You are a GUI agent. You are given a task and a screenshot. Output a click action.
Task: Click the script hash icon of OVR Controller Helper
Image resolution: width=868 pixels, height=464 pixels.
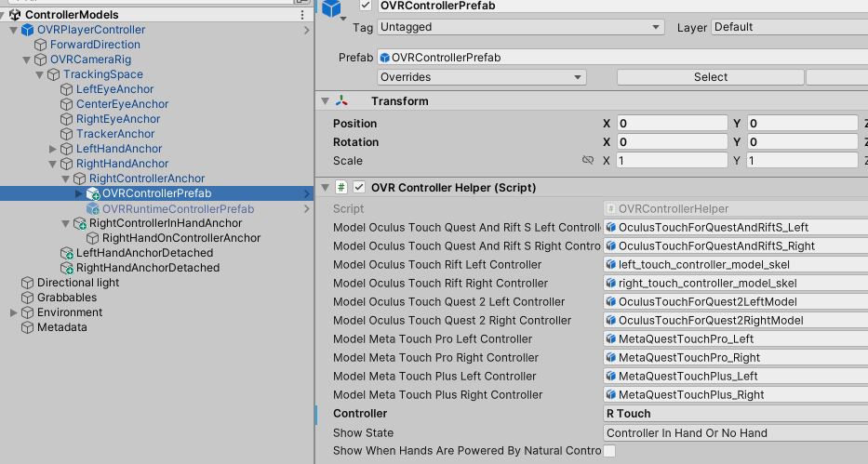341,188
